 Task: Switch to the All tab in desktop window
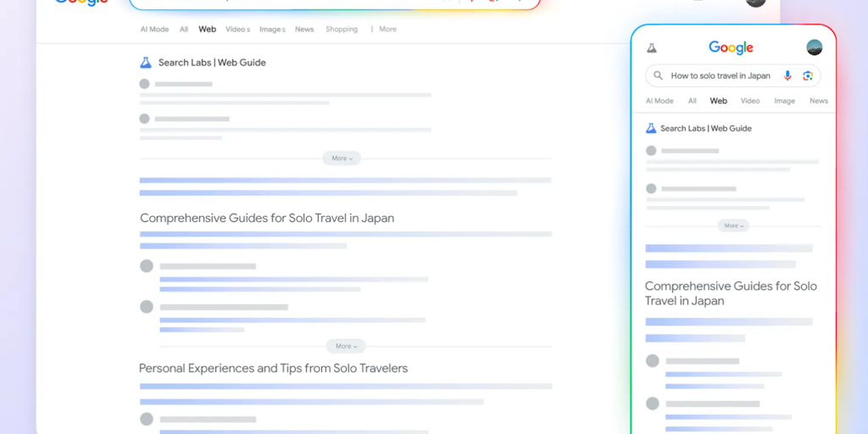(x=184, y=30)
